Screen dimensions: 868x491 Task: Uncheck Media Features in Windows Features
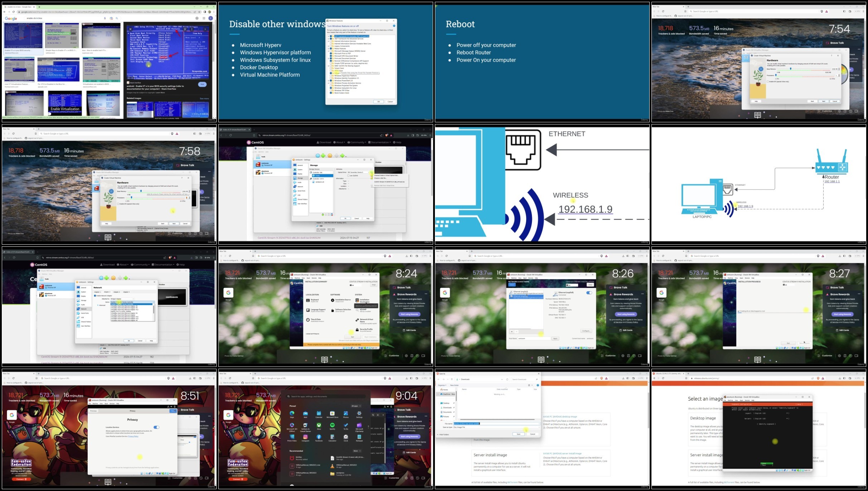(x=331, y=49)
